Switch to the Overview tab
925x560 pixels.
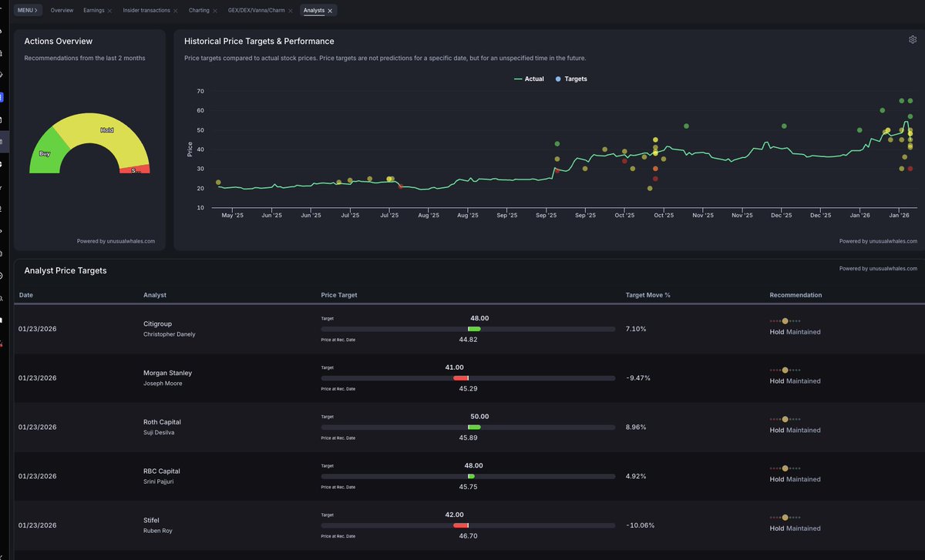(x=62, y=11)
